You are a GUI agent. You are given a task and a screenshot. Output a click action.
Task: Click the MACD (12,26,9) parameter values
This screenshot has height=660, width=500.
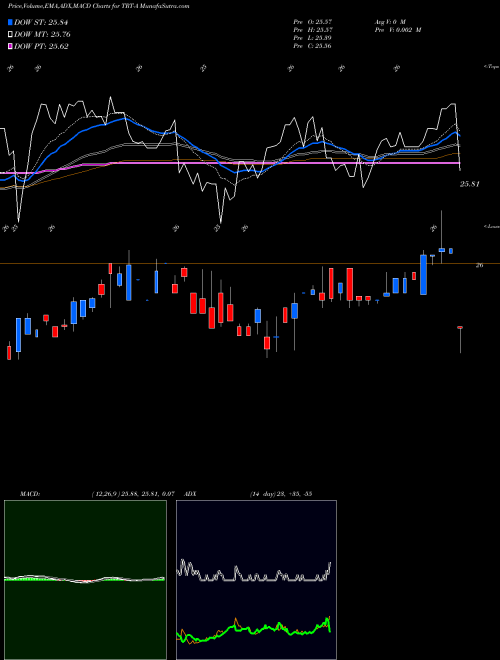coord(133,494)
